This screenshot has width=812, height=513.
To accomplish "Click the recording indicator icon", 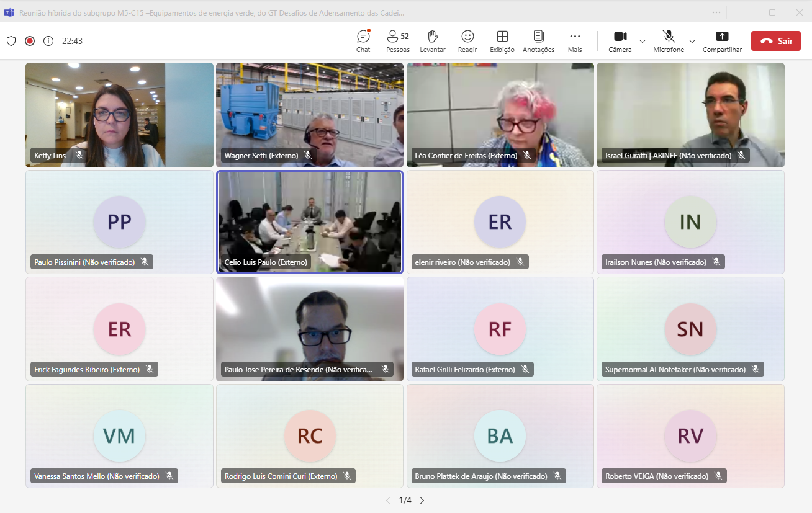I will pyautogui.click(x=30, y=41).
